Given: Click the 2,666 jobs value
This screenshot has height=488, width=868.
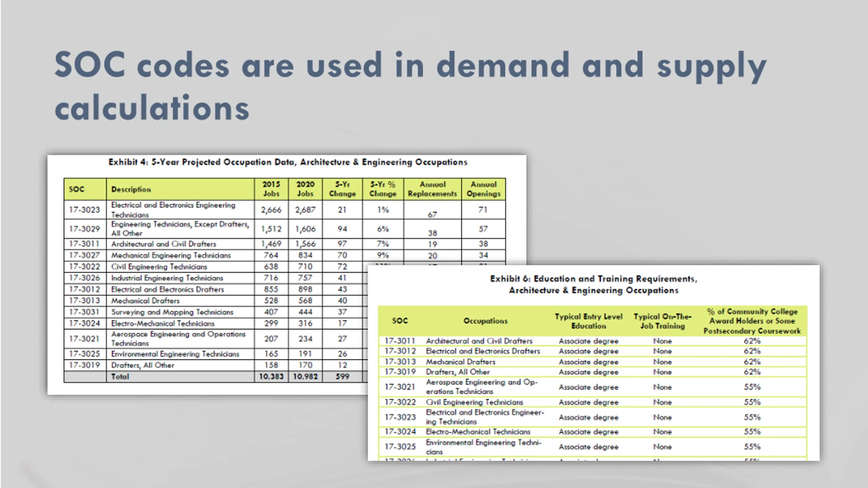Looking at the screenshot, I should coord(271,210).
